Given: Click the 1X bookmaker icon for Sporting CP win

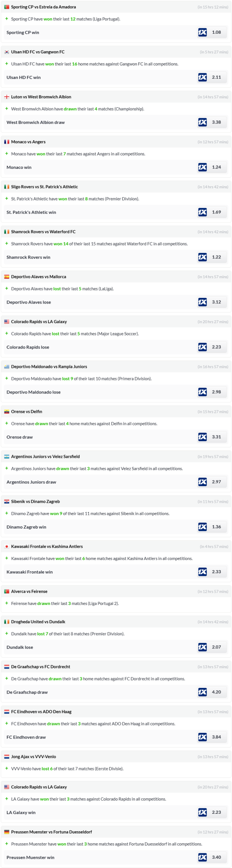Looking at the screenshot, I should click(x=202, y=33).
